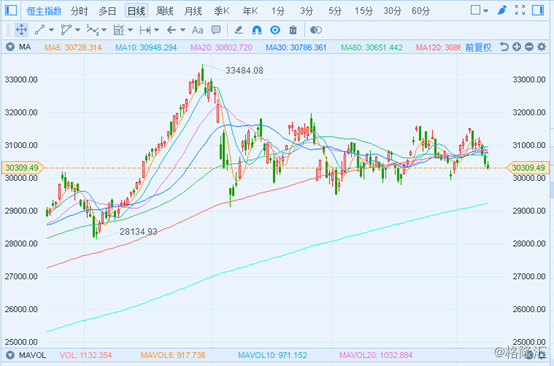
Task: Click the 28134.93 low price label
Action: click(x=138, y=232)
